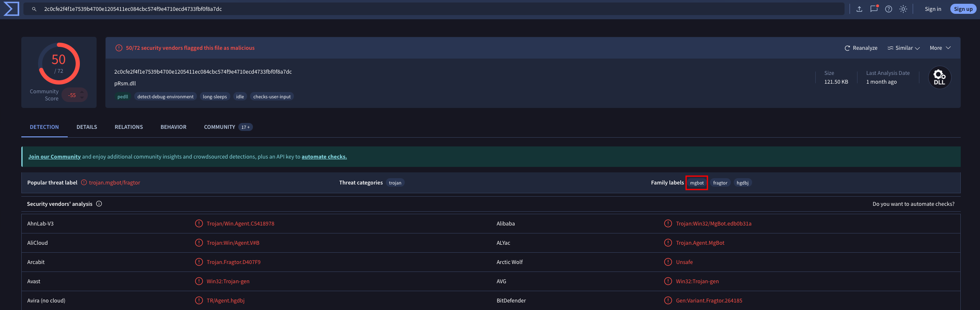The image size is (980, 310).
Task: Click the alert icon for AhnLab-V3 detection
Action: [199, 223]
